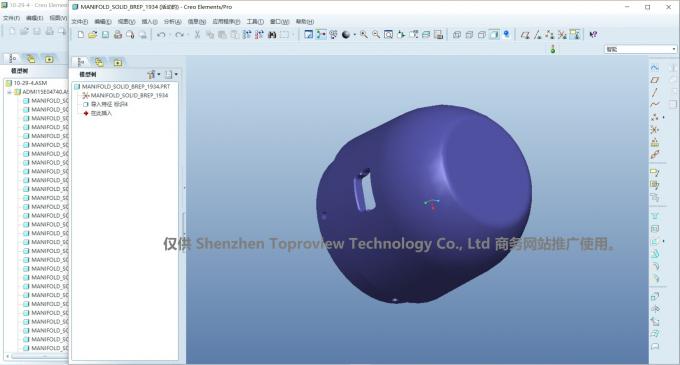Viewport: 680px width, 365px height.
Task: Switch to no hidden display style
Action: tap(481, 35)
